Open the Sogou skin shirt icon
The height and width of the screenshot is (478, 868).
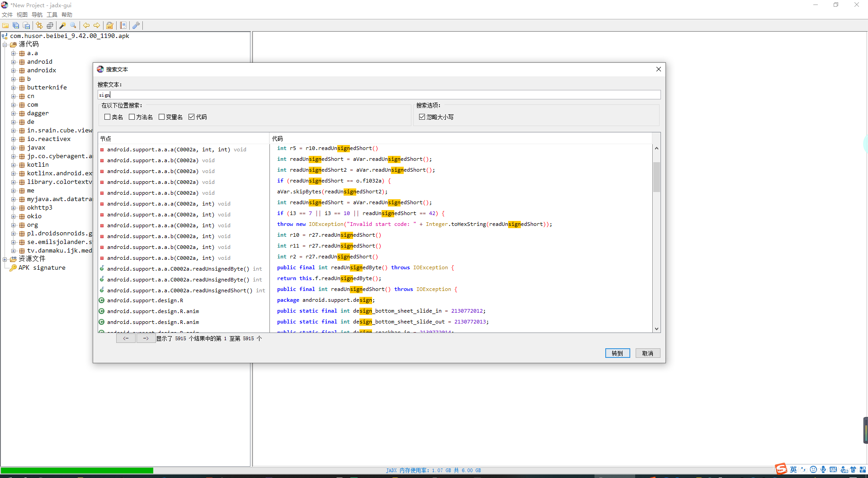[x=853, y=470]
